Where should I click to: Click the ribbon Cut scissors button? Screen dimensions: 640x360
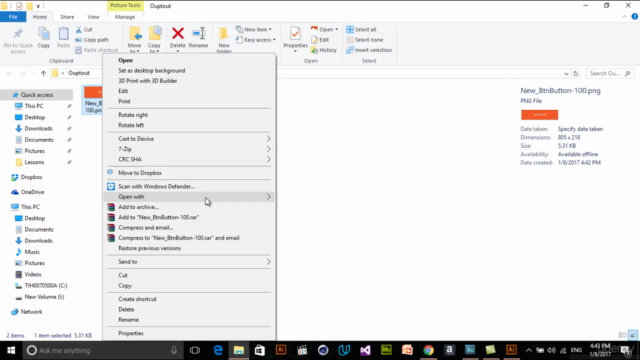pyautogui.click(x=84, y=29)
